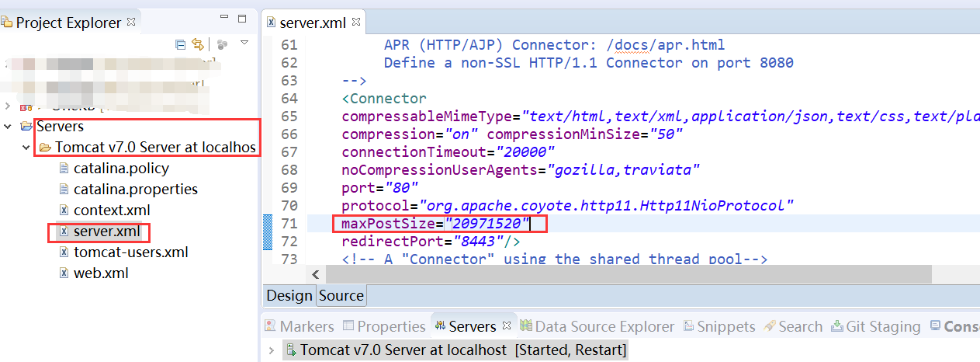
Task: Click Collapse All icon in Project Explorer
Action: pyautogui.click(x=181, y=44)
